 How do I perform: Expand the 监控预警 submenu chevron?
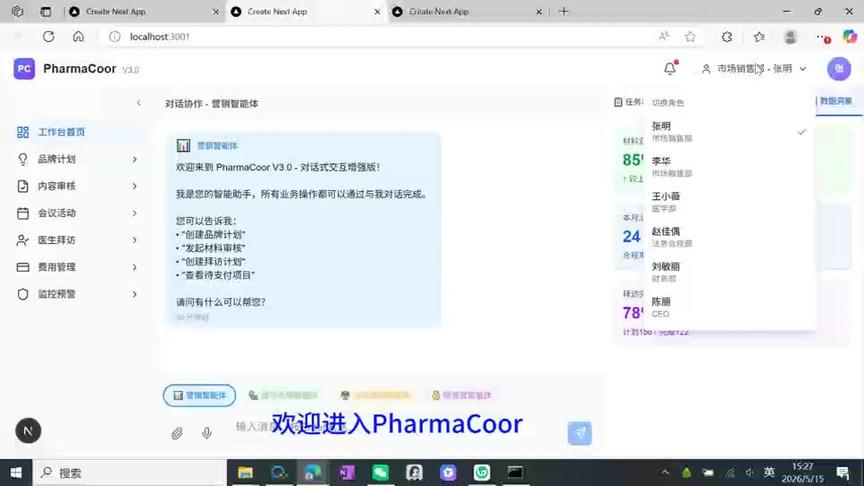(x=134, y=294)
